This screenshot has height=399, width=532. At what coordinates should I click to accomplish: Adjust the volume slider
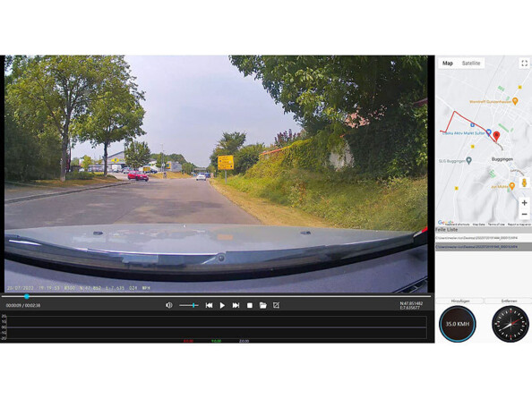point(189,305)
